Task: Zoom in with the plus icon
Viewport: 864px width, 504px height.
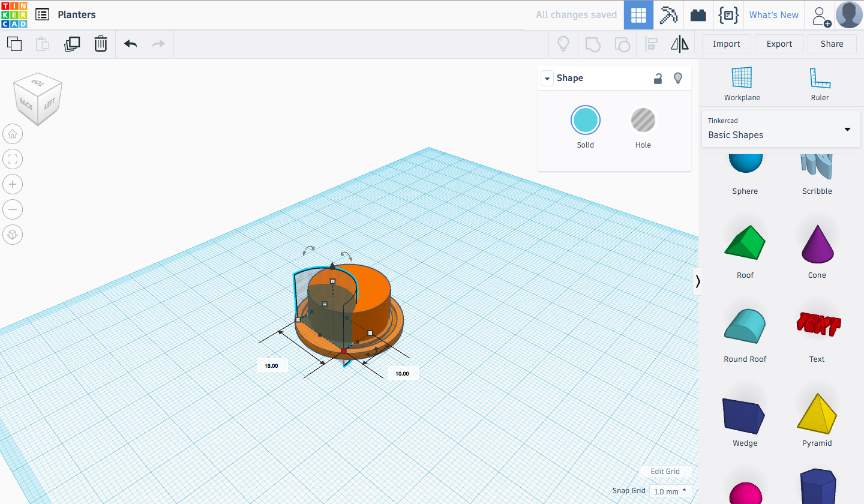Action: pos(13,184)
